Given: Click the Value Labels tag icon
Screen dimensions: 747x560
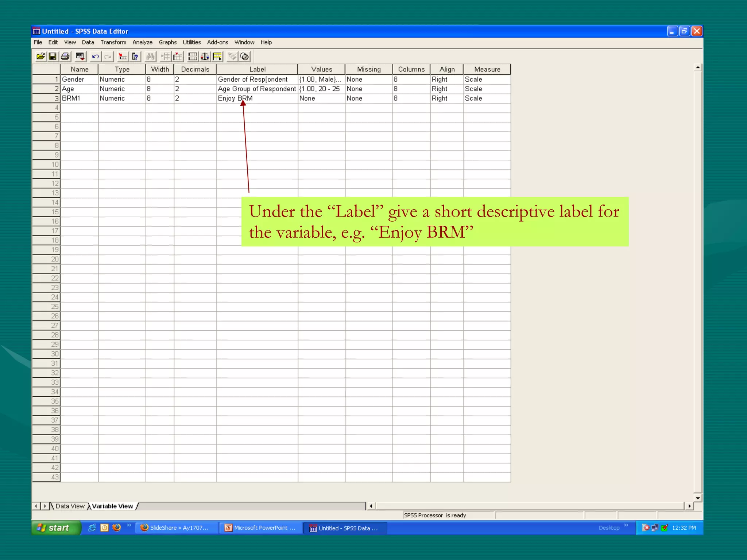Looking at the screenshot, I should (x=232, y=57).
